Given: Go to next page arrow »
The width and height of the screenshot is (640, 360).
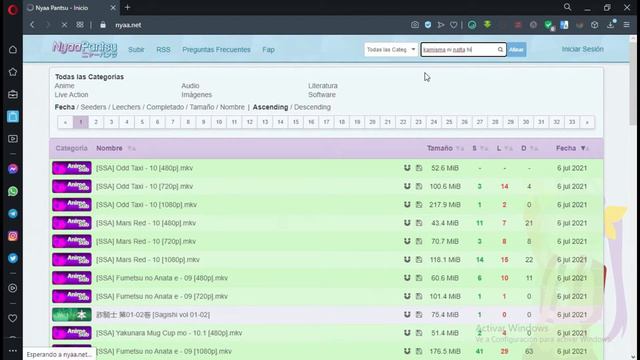Looking at the screenshot, I should pos(587,122).
